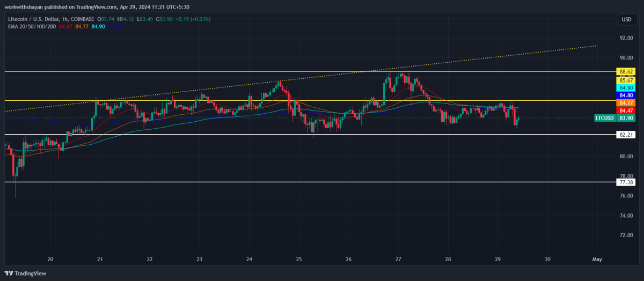Click the TradingView logo icon
The width and height of the screenshot is (644, 281).
[x=8, y=273]
